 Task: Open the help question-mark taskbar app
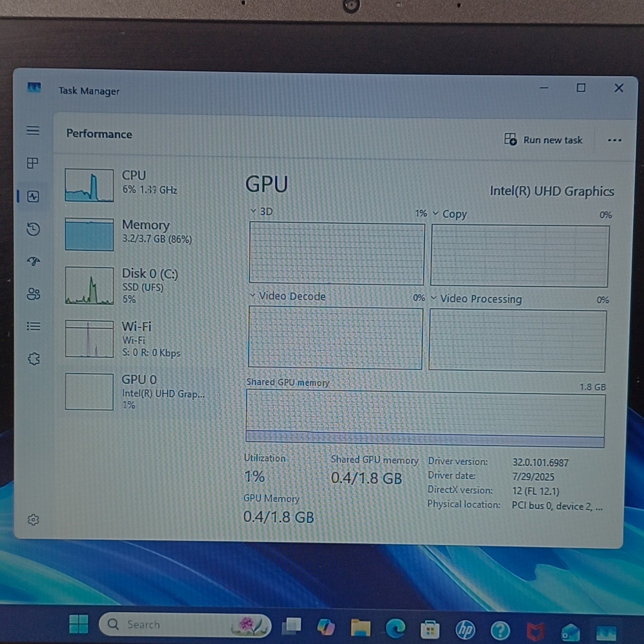500,631
